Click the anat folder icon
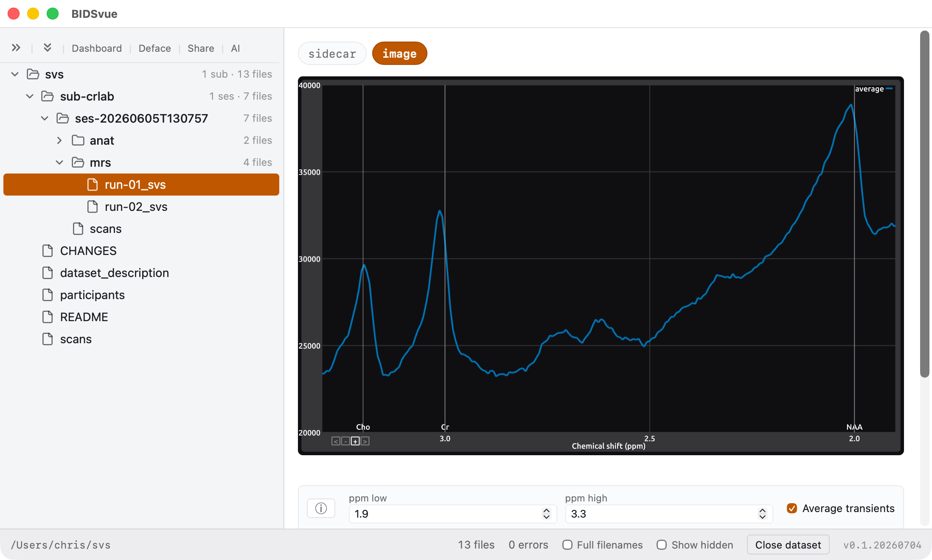This screenshot has width=932, height=560. [78, 140]
